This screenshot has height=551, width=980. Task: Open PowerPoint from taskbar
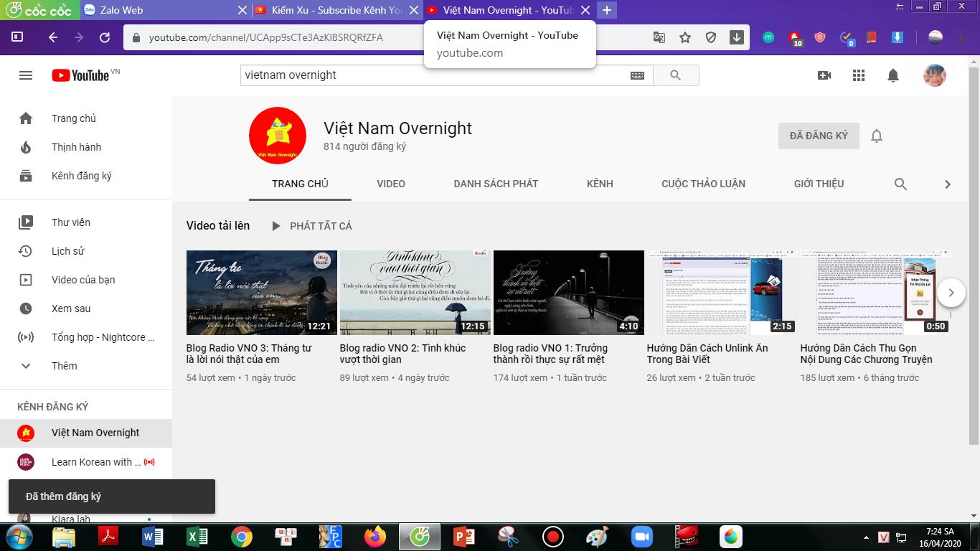[x=463, y=537]
